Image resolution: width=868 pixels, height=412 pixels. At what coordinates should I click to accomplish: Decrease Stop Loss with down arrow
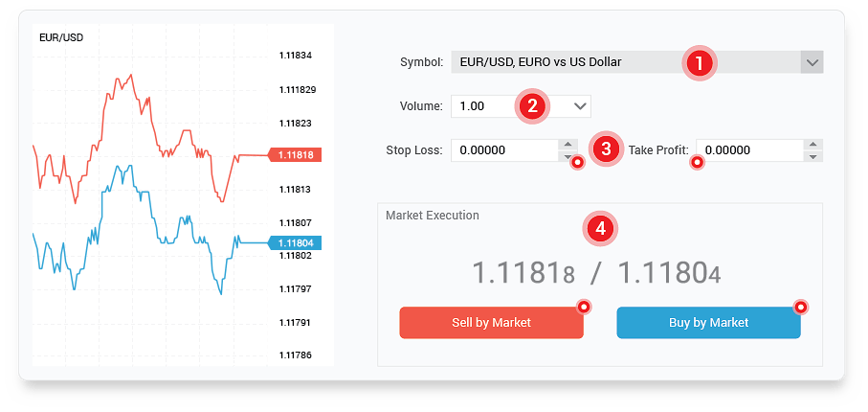coord(568,156)
